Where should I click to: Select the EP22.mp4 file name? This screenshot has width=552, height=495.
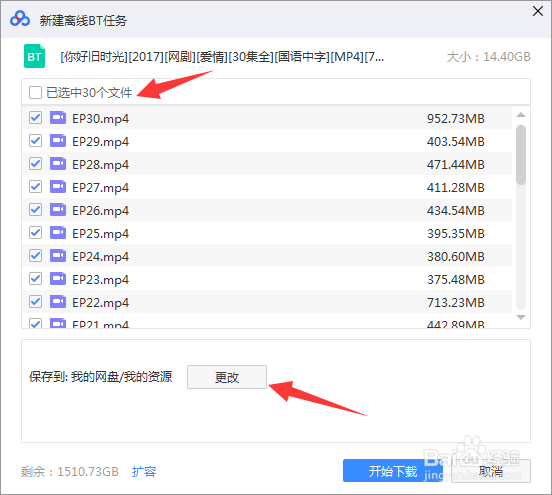[100, 302]
